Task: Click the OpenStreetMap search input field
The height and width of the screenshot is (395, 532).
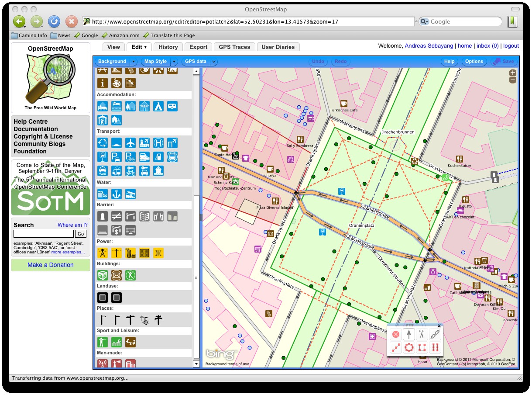Action: point(43,234)
